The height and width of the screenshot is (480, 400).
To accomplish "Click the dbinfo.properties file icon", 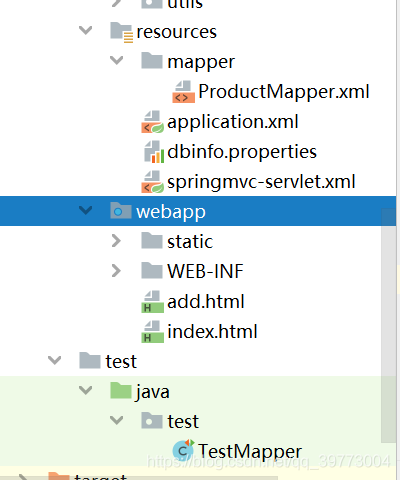I will point(154,152).
